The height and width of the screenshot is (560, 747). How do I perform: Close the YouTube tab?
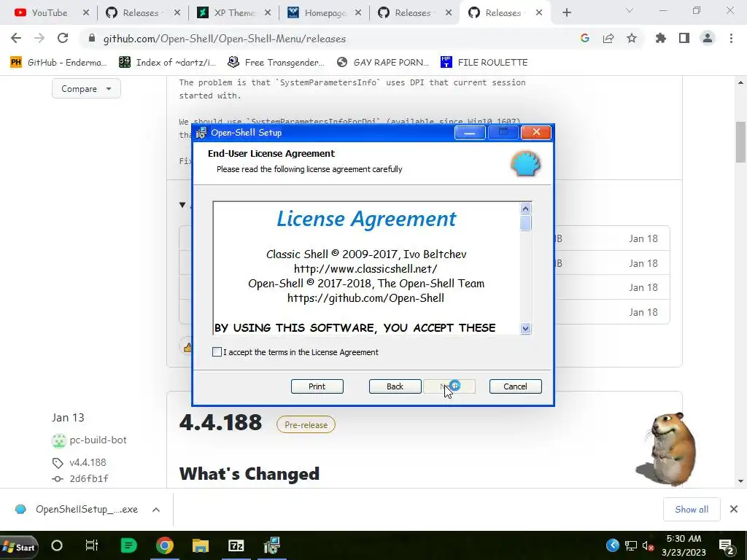click(86, 13)
